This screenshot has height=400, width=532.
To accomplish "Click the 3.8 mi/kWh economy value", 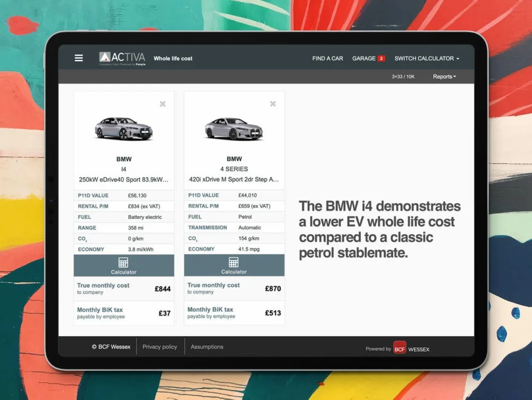I will pyautogui.click(x=141, y=249).
